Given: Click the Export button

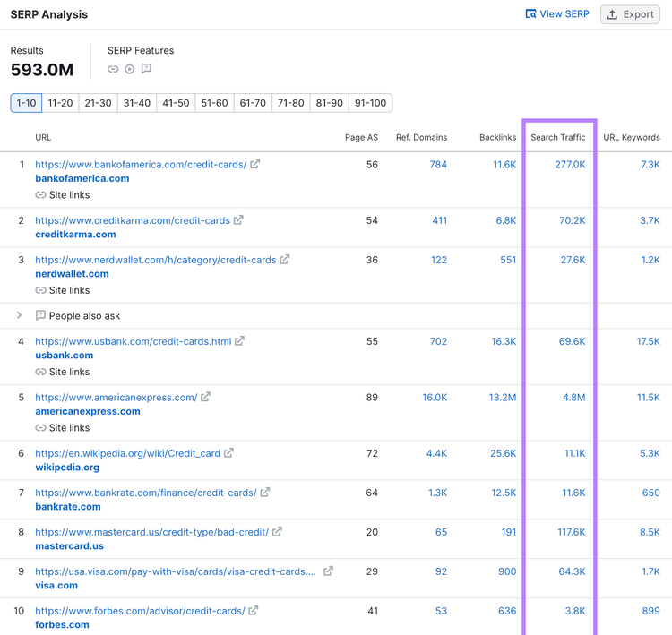Looking at the screenshot, I should (630, 14).
